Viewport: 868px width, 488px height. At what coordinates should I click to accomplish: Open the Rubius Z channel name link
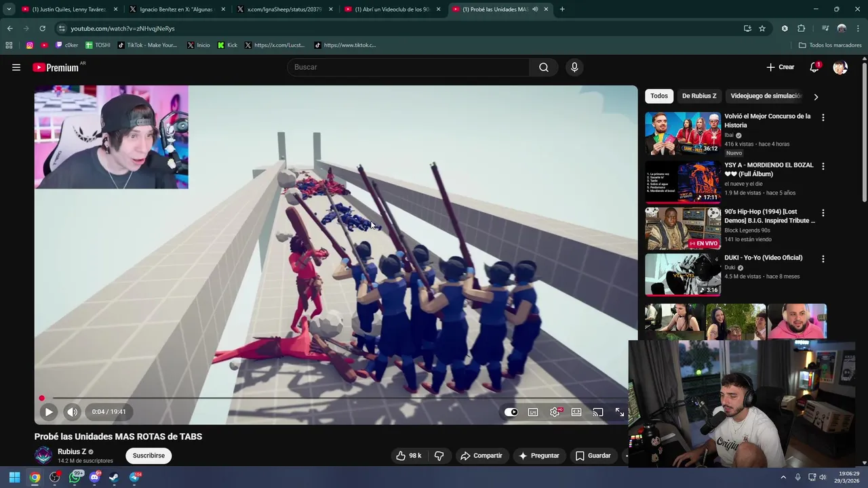pos(72,451)
